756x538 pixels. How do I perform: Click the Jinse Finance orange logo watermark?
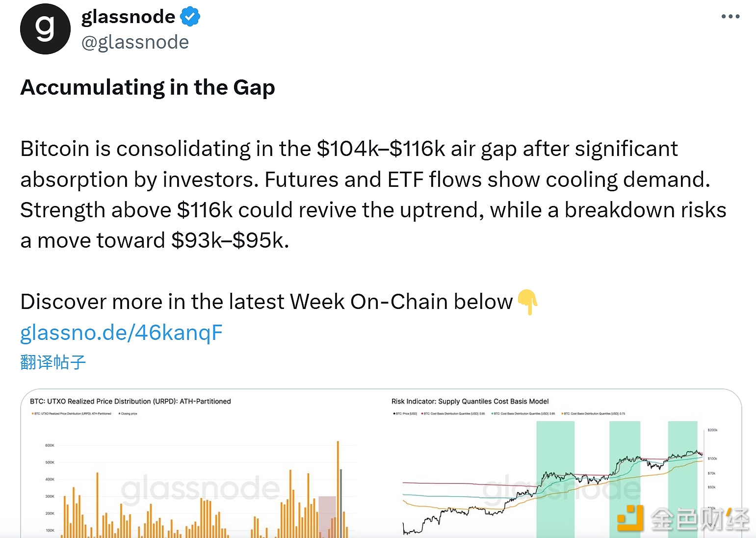(x=630, y=518)
